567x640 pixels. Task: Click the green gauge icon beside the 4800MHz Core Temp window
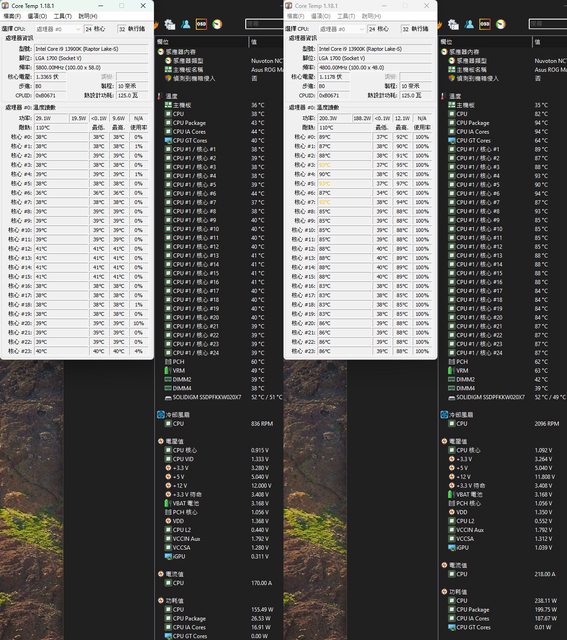pos(501,24)
